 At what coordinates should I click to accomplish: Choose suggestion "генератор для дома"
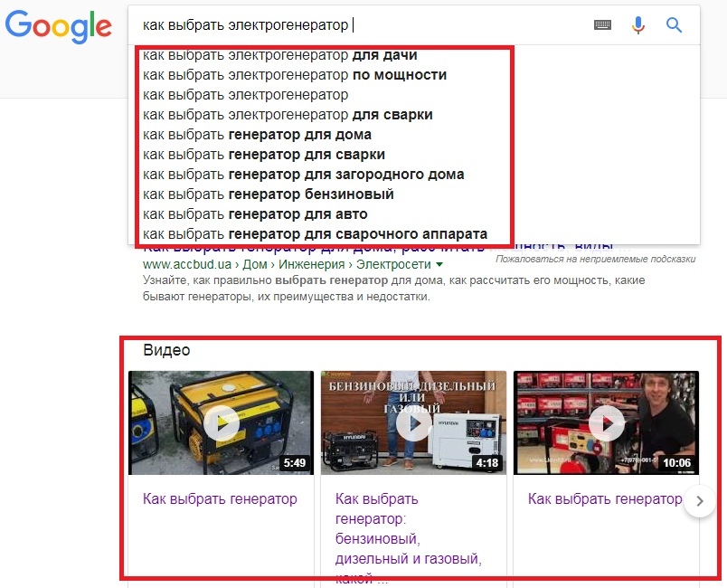click(257, 135)
